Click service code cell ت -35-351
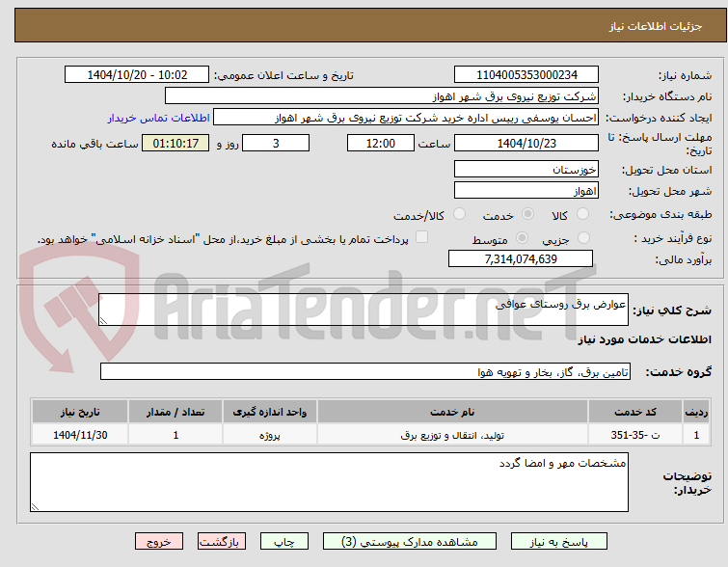The width and height of the screenshot is (728, 567). [x=635, y=435]
